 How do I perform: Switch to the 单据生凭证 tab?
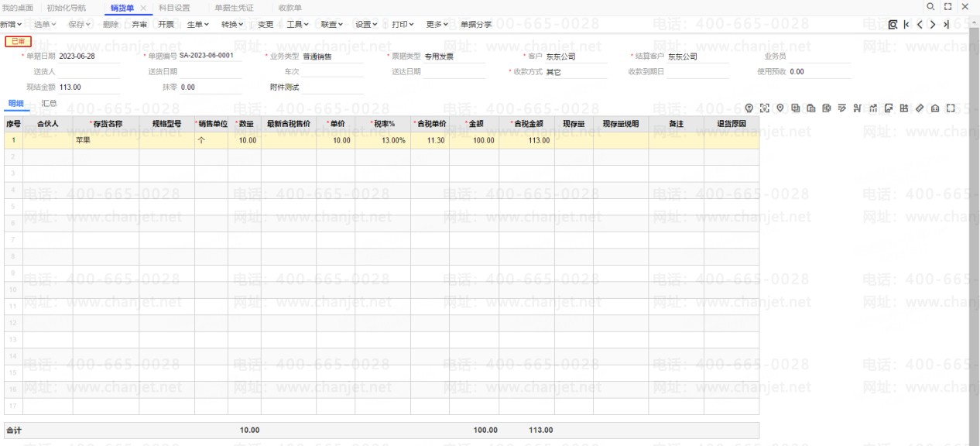click(x=234, y=8)
